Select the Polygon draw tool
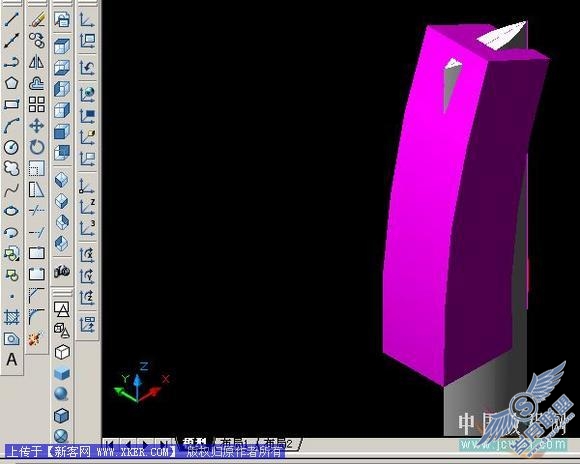The image size is (580, 464). tap(12, 83)
